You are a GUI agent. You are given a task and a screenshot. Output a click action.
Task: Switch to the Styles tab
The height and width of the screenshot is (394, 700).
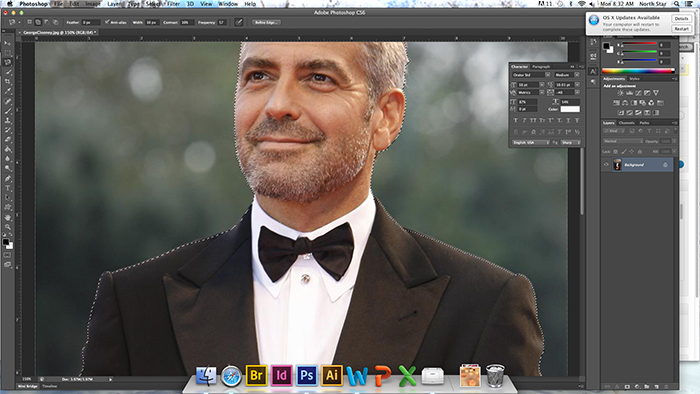(634, 79)
